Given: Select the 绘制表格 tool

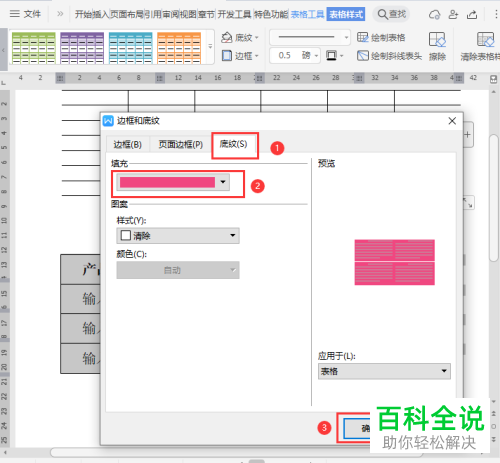Looking at the screenshot, I should point(381,38).
